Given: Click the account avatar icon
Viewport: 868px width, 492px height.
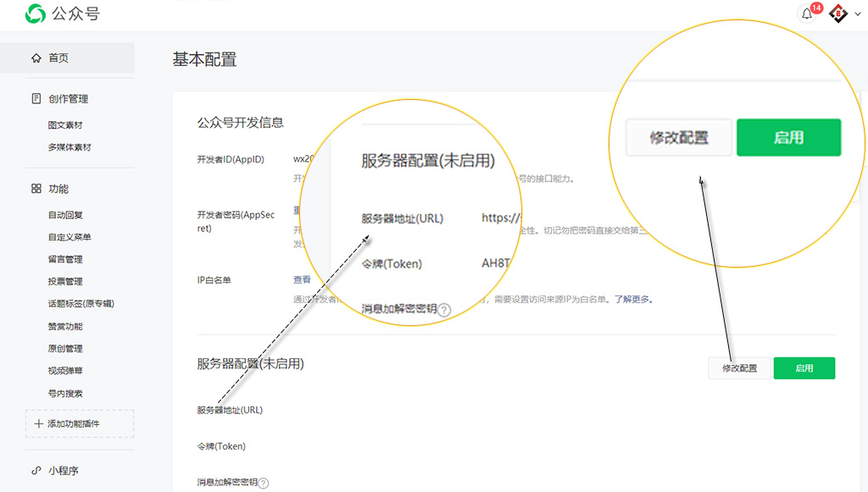Looking at the screenshot, I should click(838, 14).
